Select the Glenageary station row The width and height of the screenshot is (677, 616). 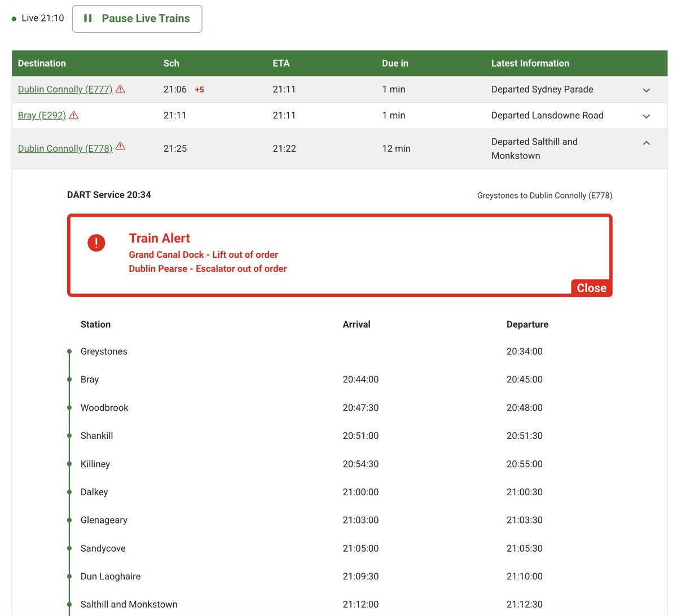click(340, 520)
